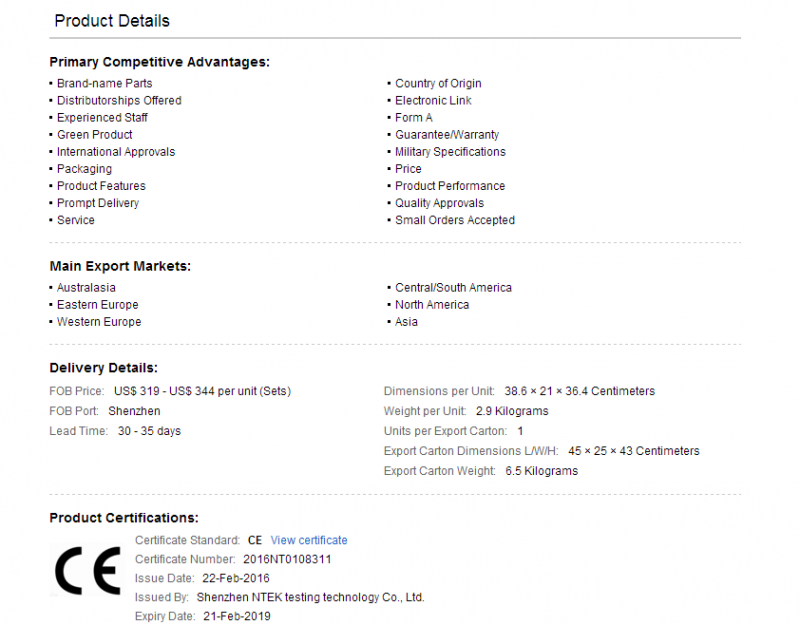Click the Guarantee/Warranty list item
800x625 pixels.
click(x=447, y=135)
